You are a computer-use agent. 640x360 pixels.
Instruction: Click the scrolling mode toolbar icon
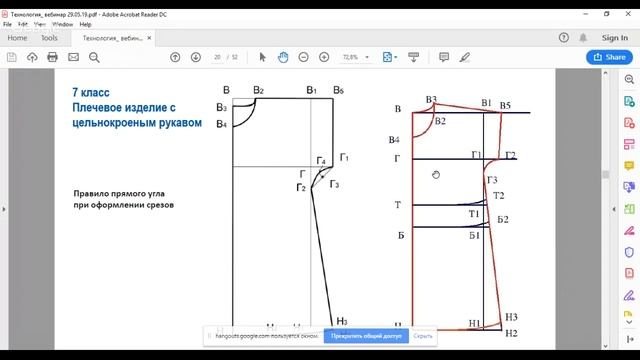click(413, 57)
